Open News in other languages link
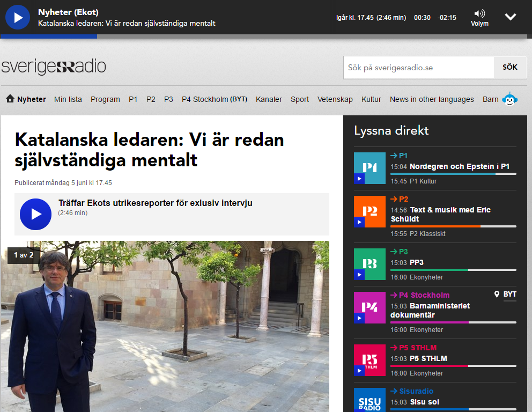532x412 pixels. (432, 99)
